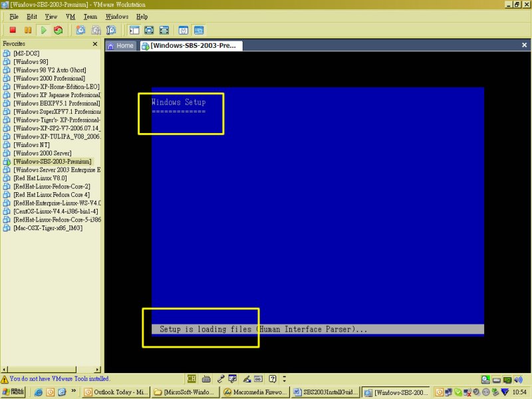Image resolution: width=532 pixels, height=399 pixels.
Task: Suspend the virtual machine with the pause icon
Action: pos(28,30)
